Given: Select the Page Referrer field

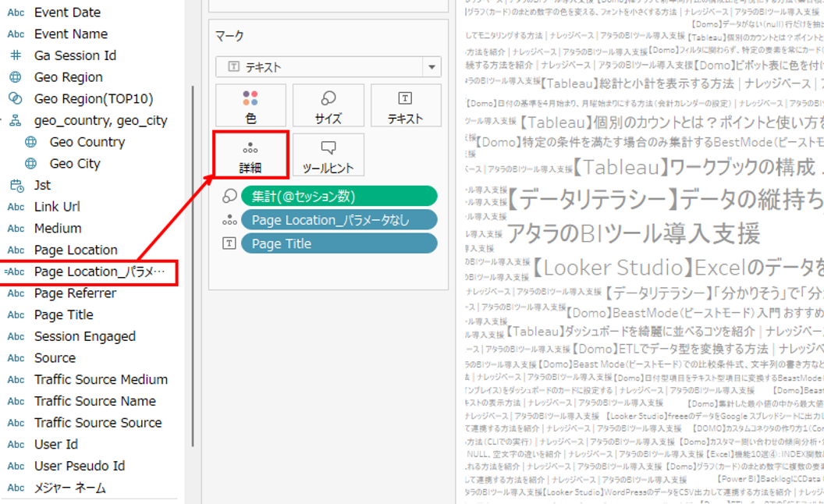Looking at the screenshot, I should point(75,293).
